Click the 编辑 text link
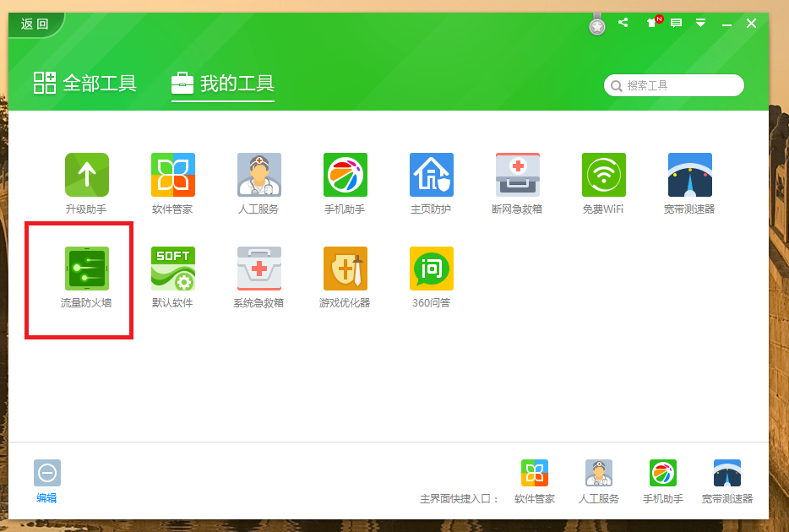 click(x=46, y=498)
